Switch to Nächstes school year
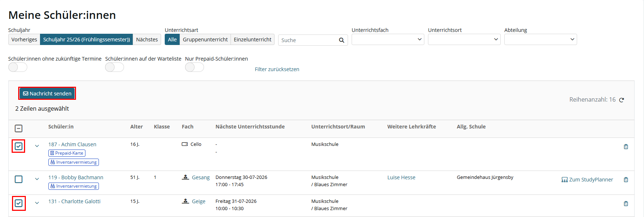Viewport: 644px width, 217px height. [147, 40]
